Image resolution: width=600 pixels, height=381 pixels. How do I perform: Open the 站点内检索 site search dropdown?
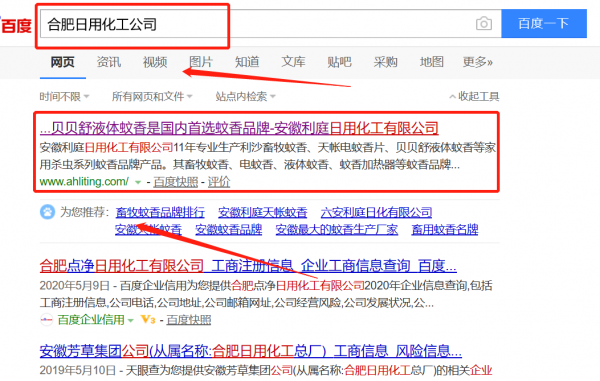pyautogui.click(x=245, y=96)
